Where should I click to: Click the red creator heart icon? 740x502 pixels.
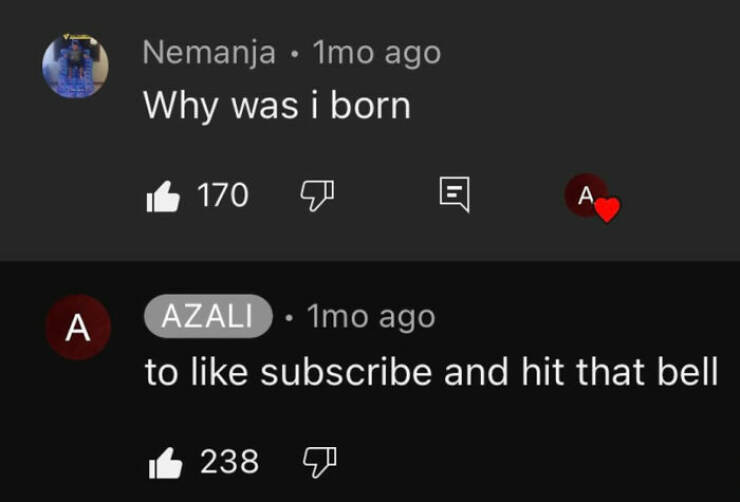point(607,210)
